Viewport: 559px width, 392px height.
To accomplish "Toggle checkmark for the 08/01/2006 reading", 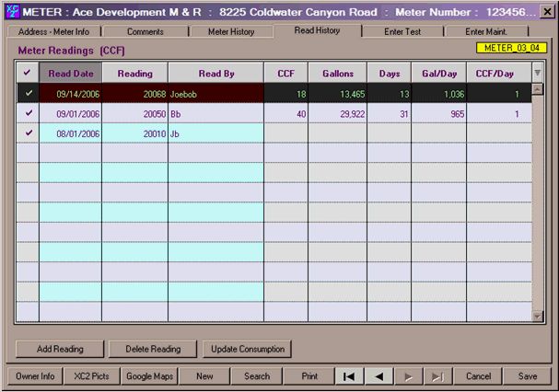I will click(27, 133).
